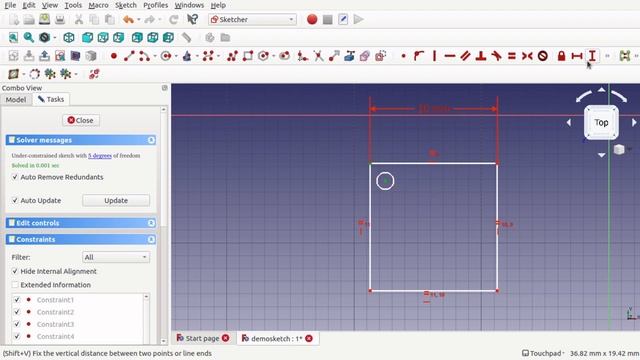The height and width of the screenshot is (360, 640).
Task: Apply vertical distance constraint
Action: click(592, 56)
